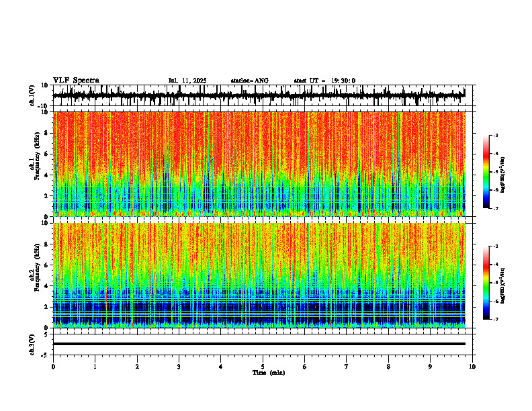532x411 pixels.
Task: Click the time axis tick label "7"
Action: tap(347, 367)
